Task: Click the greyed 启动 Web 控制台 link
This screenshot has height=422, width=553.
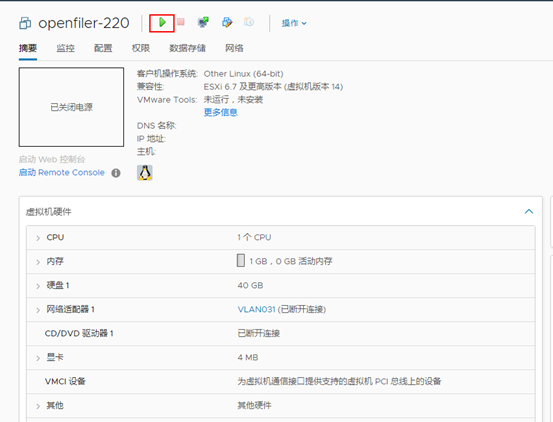Action: click(52, 159)
